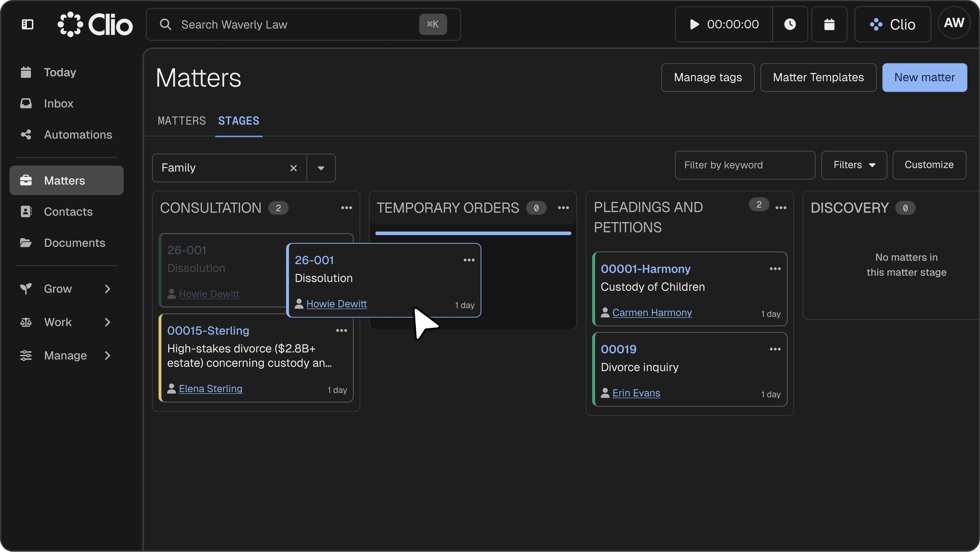This screenshot has width=980, height=552.
Task: Open the Erin Evans contact link
Action: [636, 393]
